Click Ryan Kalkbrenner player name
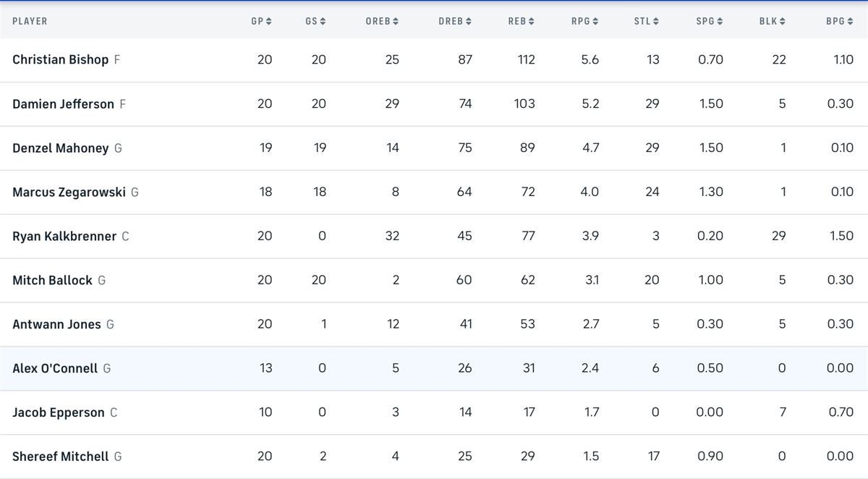868x479 pixels. [x=64, y=237]
